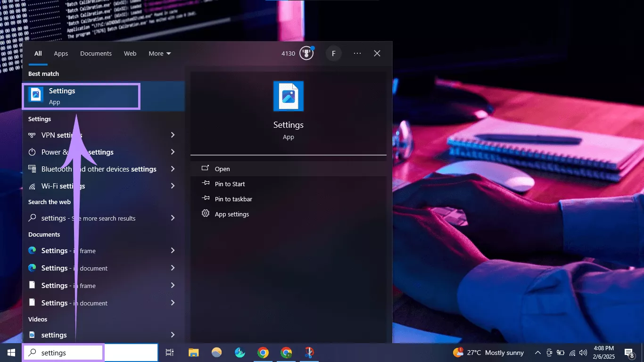644x362 pixels.
Task: Expand the More search filter dropdown
Action: 159,53
